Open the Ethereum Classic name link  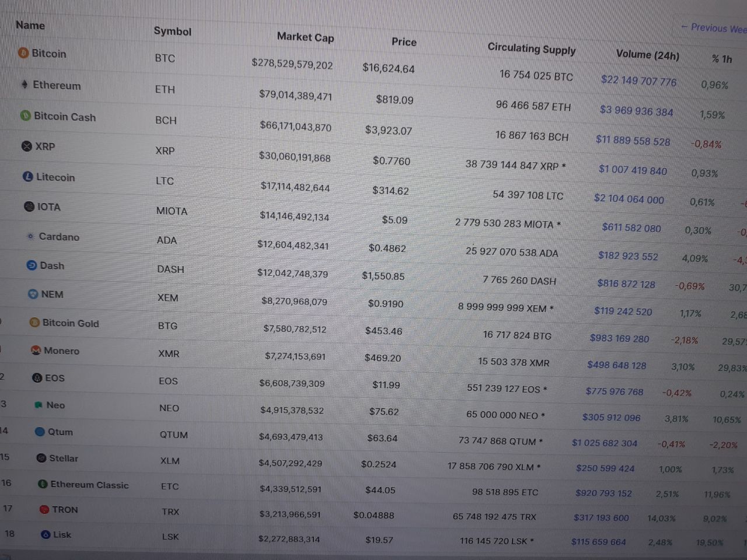click(x=89, y=485)
